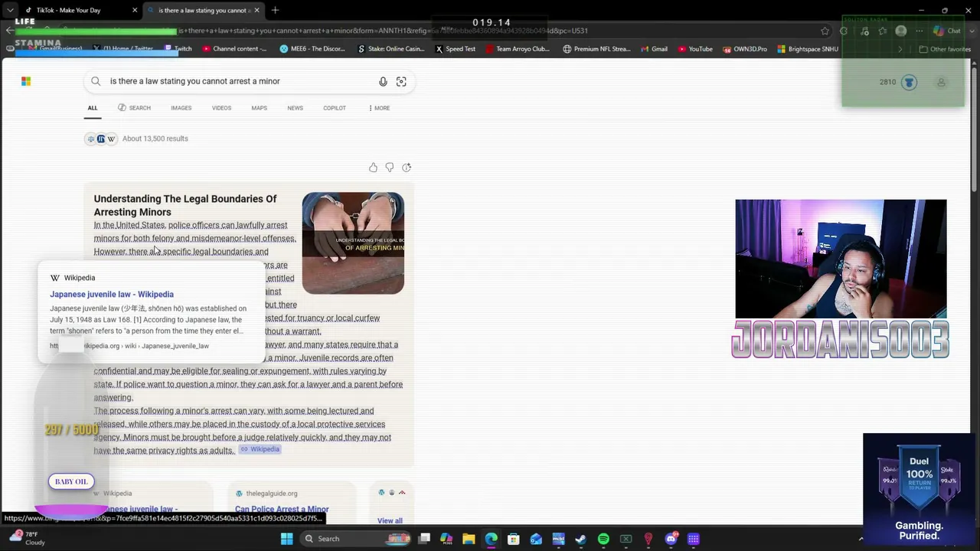Open Premium NFL Stream bookmark

[596, 49]
